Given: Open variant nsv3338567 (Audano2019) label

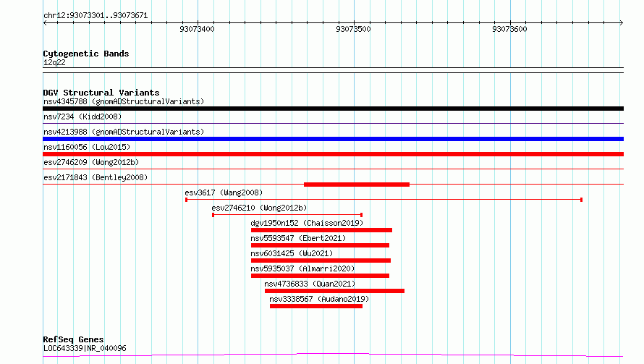Looking at the screenshot, I should coord(319,299).
